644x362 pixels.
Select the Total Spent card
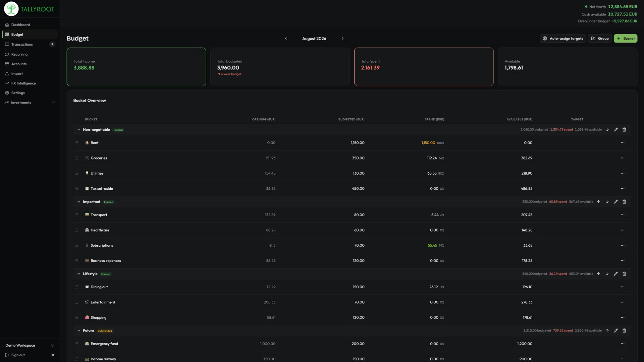click(424, 67)
